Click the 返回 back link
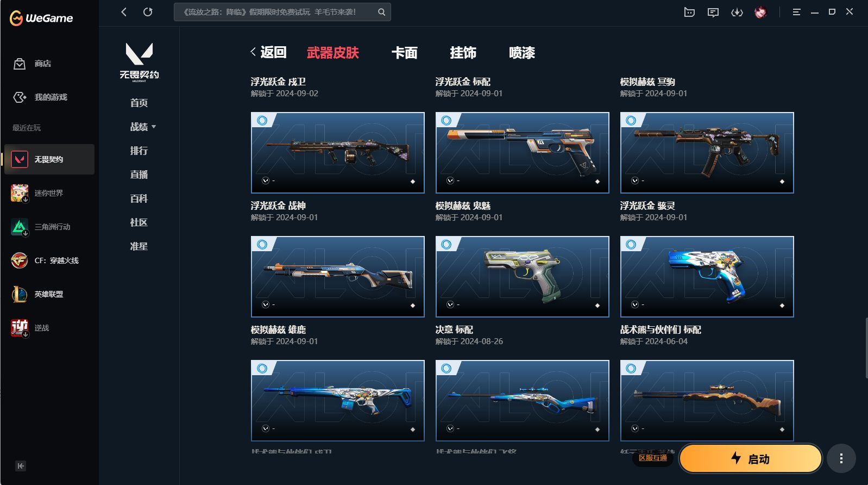Viewport: 868px width, 485px height. pyautogui.click(x=268, y=52)
